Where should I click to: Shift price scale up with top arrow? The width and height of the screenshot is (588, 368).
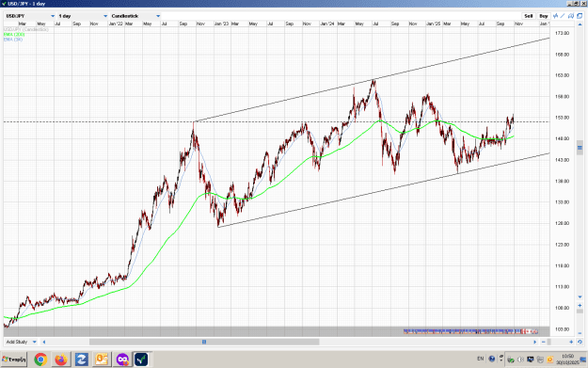tap(580, 24)
